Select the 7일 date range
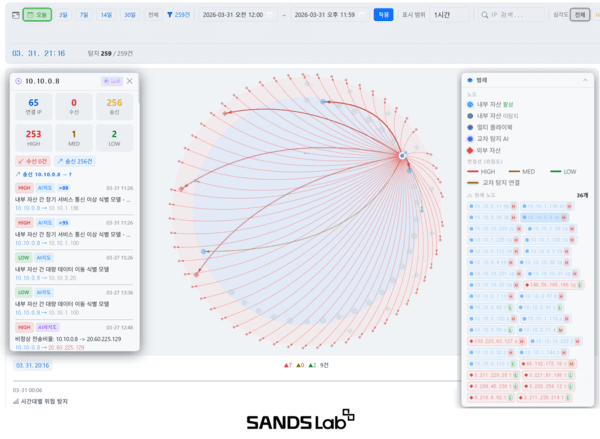This screenshot has height=439, width=600. [84, 15]
